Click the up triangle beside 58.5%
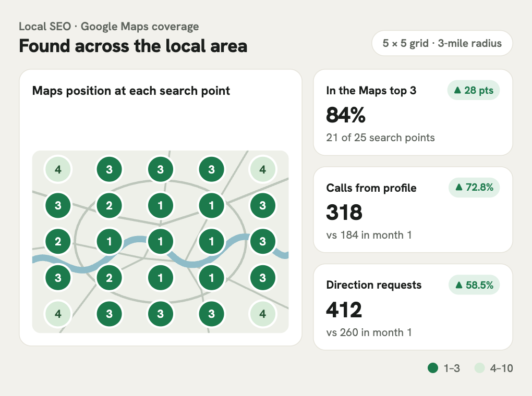This screenshot has height=396, width=532. coord(458,284)
